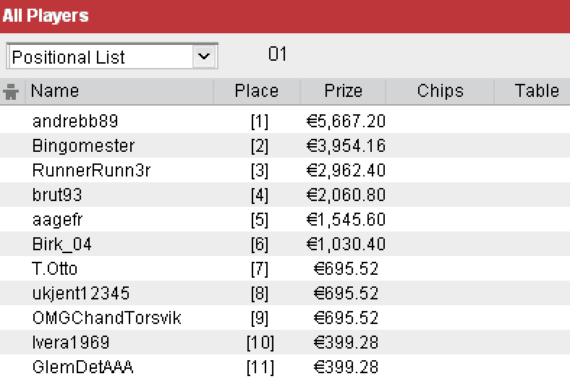570x392 pixels.
Task: Select the Bingomester row
Action: [x=285, y=145]
